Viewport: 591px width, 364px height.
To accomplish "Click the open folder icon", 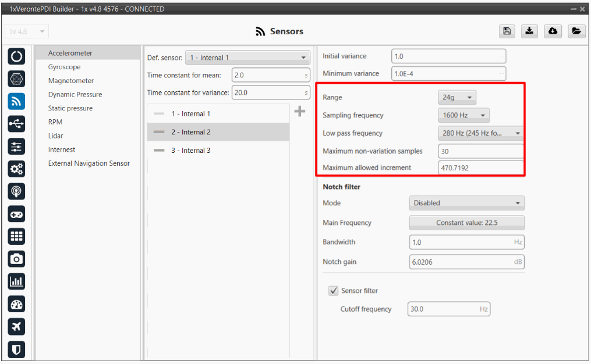I will [x=575, y=31].
